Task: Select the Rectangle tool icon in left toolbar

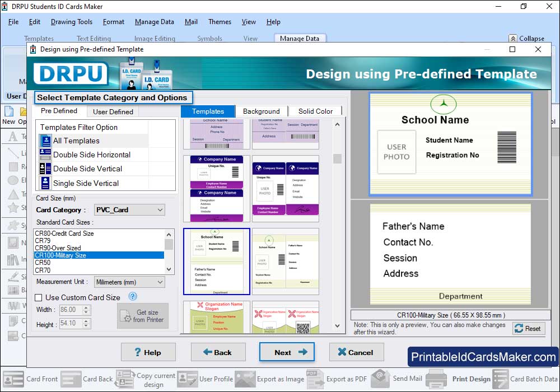Action: tap(13, 167)
